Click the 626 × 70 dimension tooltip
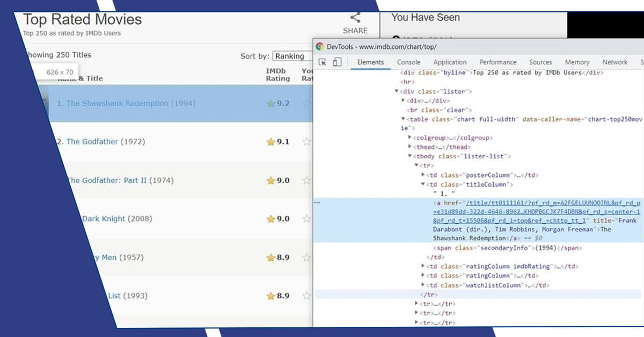644x337 pixels. [60, 72]
